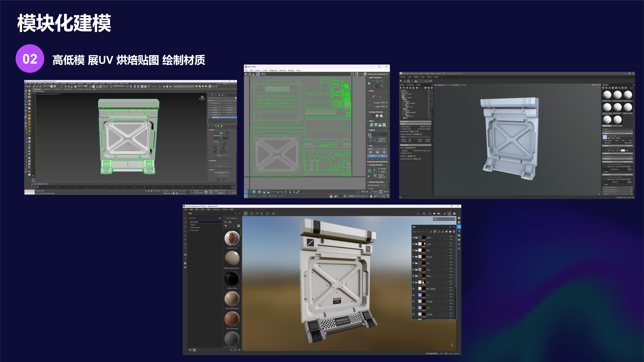This screenshot has width=644, height=362.
Task: Open the Unfold dropdown in Peel rollout
Action: [x=374, y=149]
